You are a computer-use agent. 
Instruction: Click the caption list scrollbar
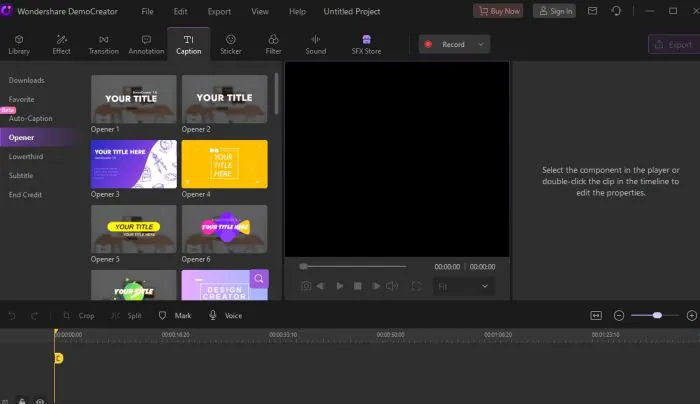click(x=276, y=94)
